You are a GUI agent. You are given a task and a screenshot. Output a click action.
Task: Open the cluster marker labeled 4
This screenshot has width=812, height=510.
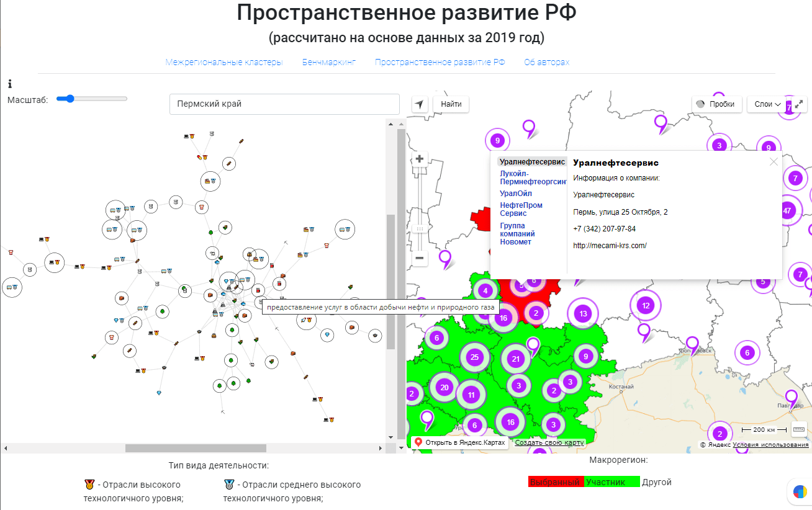pos(485,290)
